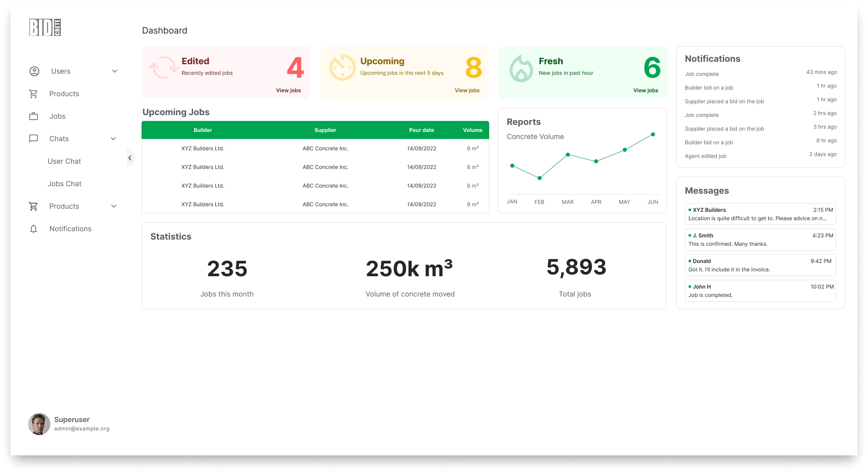Click the Fresh card flame icon
Image resolution: width=868 pixels, height=473 pixels.
coord(521,68)
